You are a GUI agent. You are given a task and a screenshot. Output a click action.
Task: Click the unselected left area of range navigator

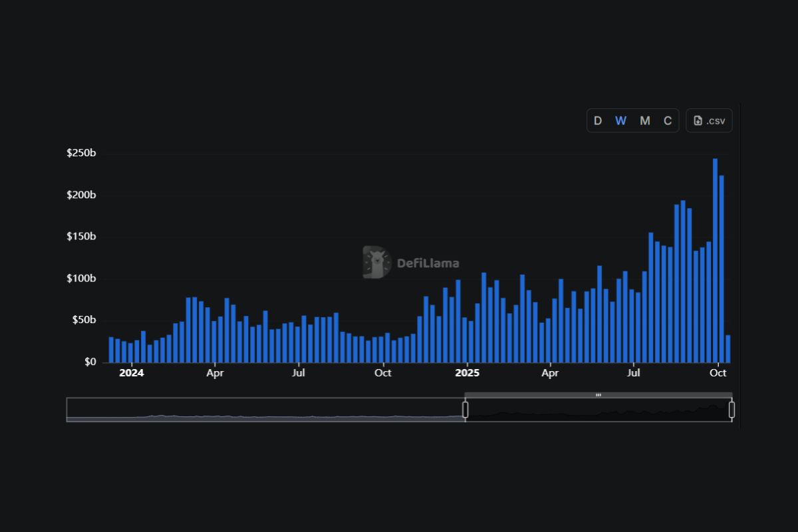click(x=266, y=410)
